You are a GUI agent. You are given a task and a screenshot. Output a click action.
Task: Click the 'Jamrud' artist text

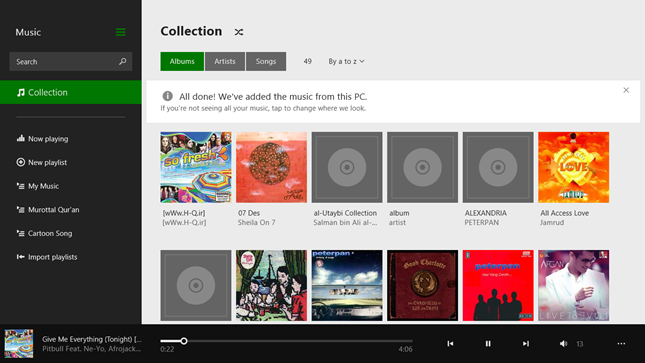[552, 223]
